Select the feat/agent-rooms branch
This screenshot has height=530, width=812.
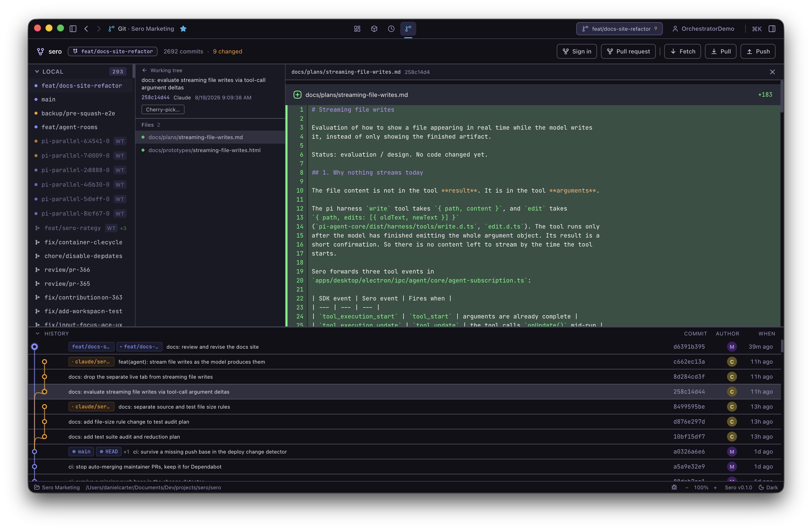(x=80, y=127)
